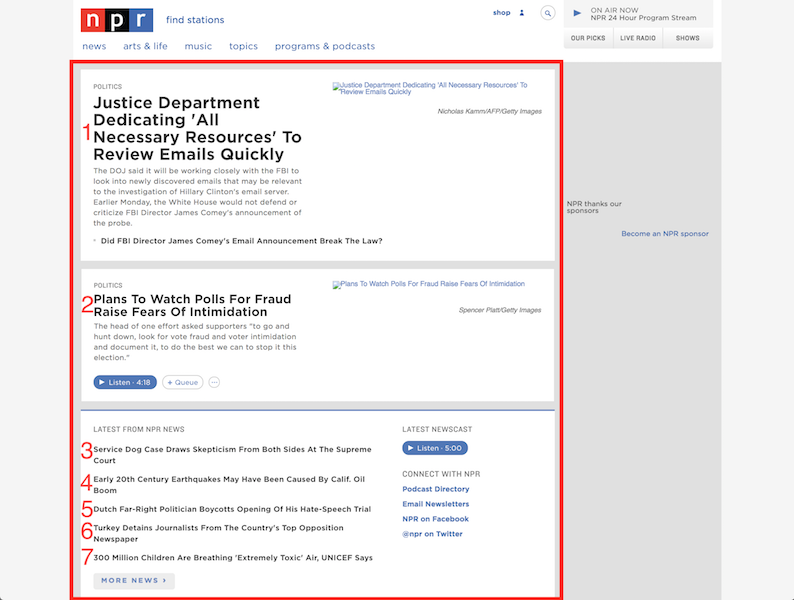
Task: Play the Listen 5:00 latest newscast
Action: 435,448
